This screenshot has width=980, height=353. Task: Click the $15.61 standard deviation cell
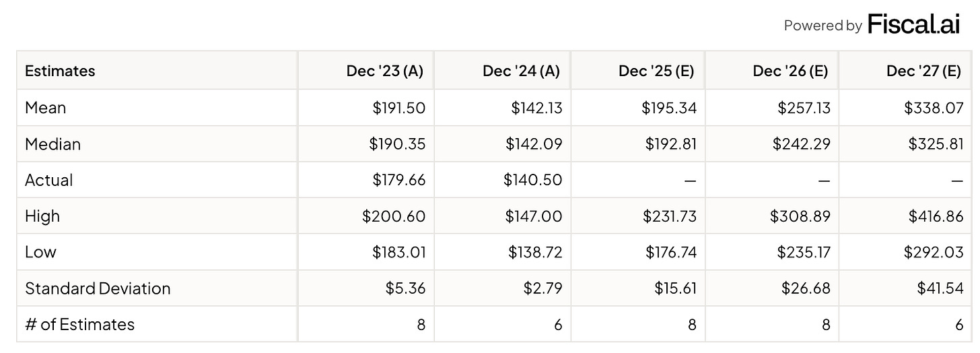point(675,288)
